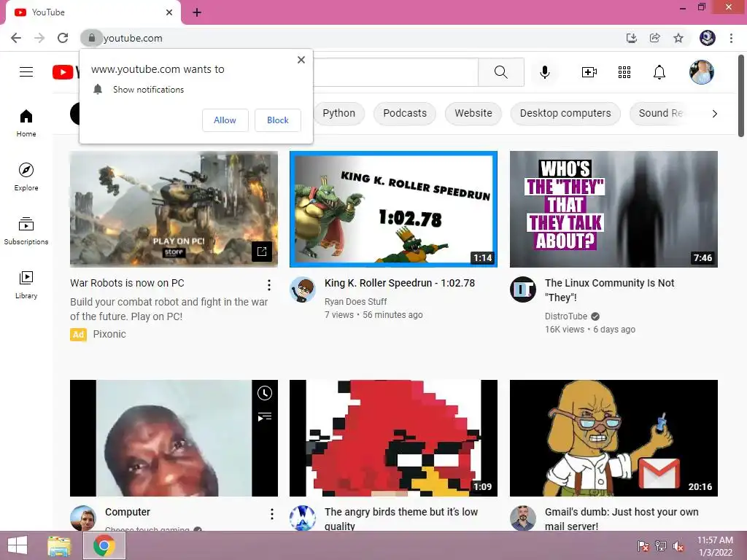This screenshot has width=747, height=560.
Task: Open the Pixonic advertiser link
Action: tap(109, 334)
